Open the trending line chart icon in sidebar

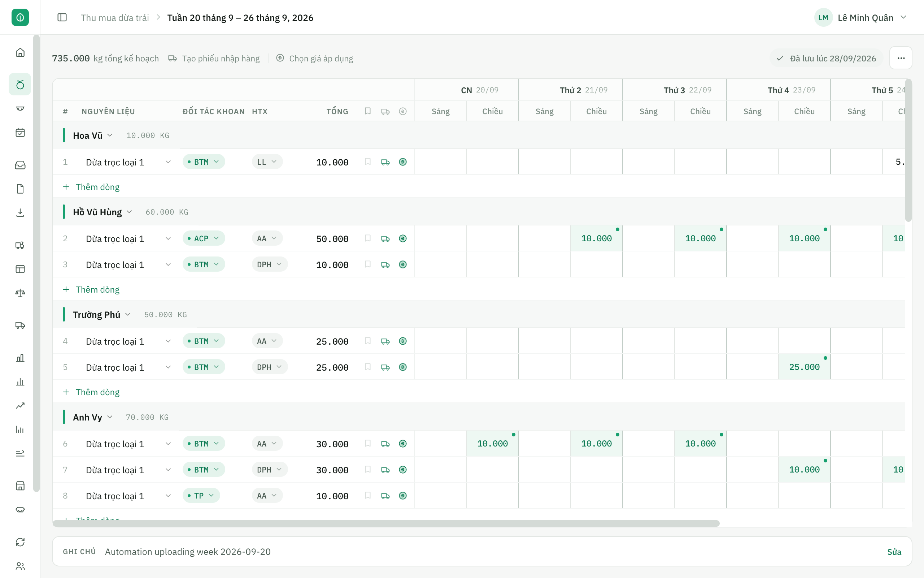point(20,406)
